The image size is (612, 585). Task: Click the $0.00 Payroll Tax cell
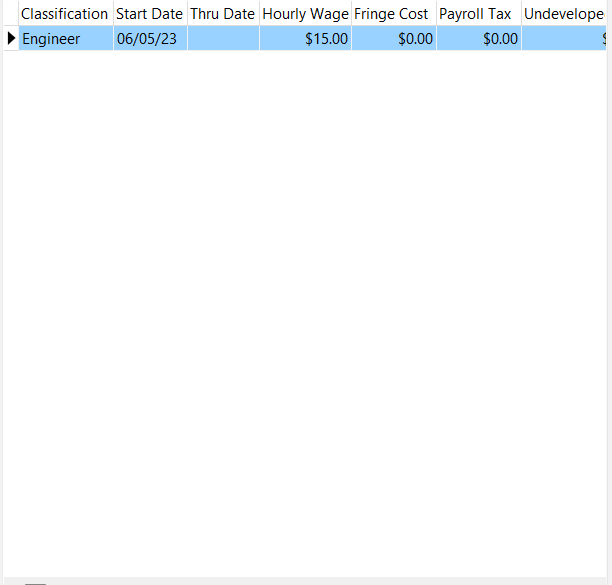(x=478, y=39)
